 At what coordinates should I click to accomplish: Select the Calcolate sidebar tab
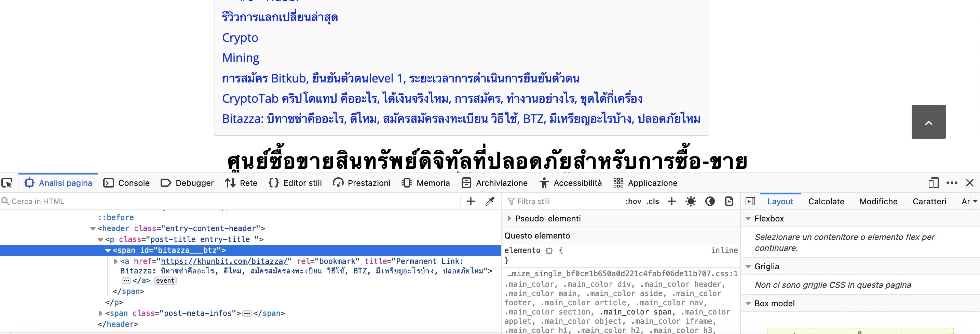pos(826,202)
